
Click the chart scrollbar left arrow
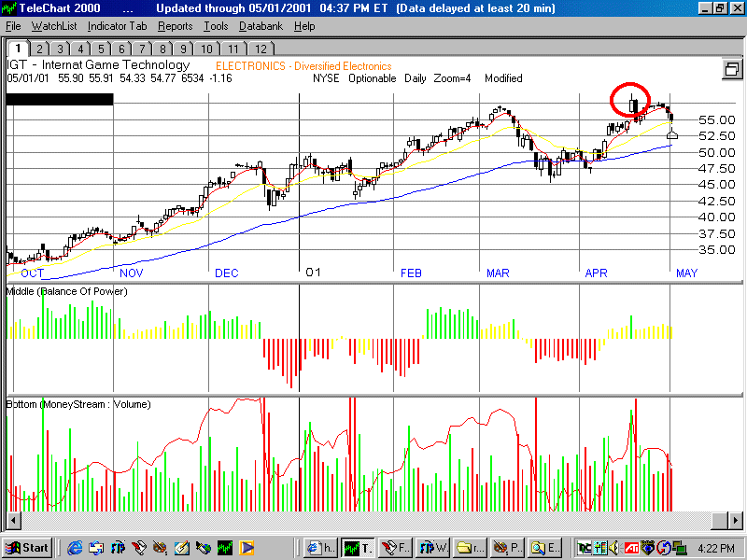(x=13, y=520)
